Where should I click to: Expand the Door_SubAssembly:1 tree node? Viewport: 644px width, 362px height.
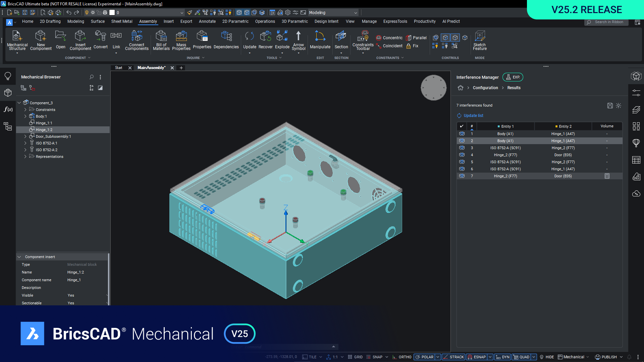(25, 136)
